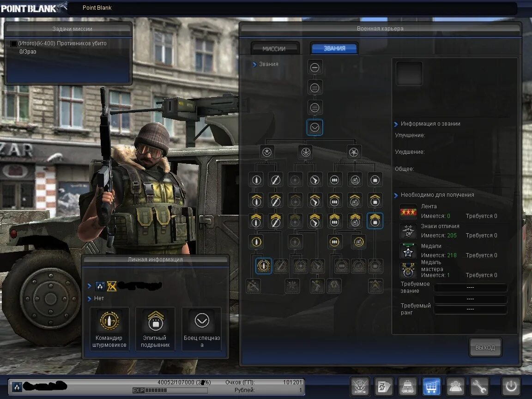
Task: Click the arrow beside Информация о звании
Action: (x=396, y=124)
